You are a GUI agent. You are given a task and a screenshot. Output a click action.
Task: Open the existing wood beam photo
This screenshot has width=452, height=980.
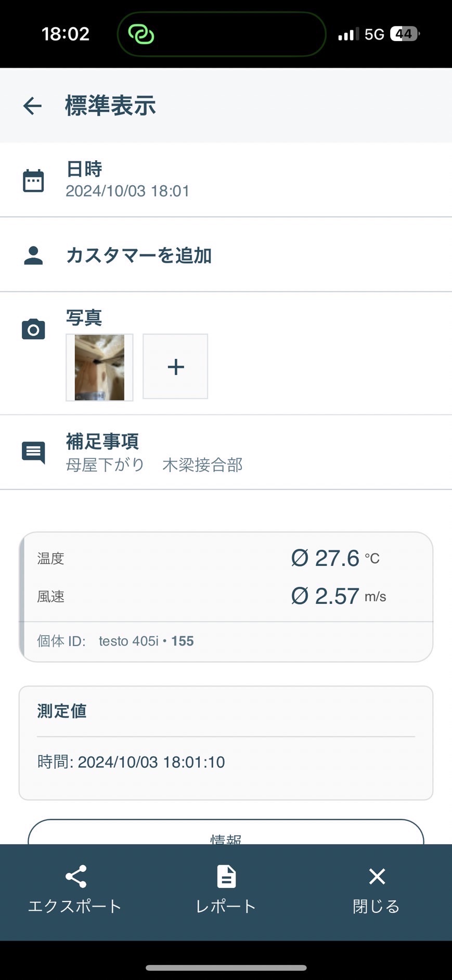coord(99,367)
